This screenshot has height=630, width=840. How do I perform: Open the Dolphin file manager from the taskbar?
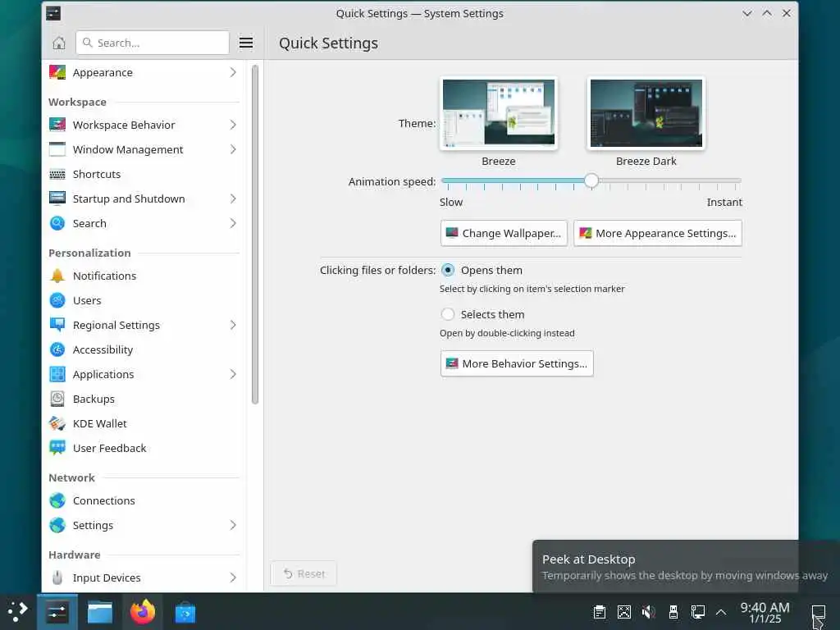click(x=99, y=612)
